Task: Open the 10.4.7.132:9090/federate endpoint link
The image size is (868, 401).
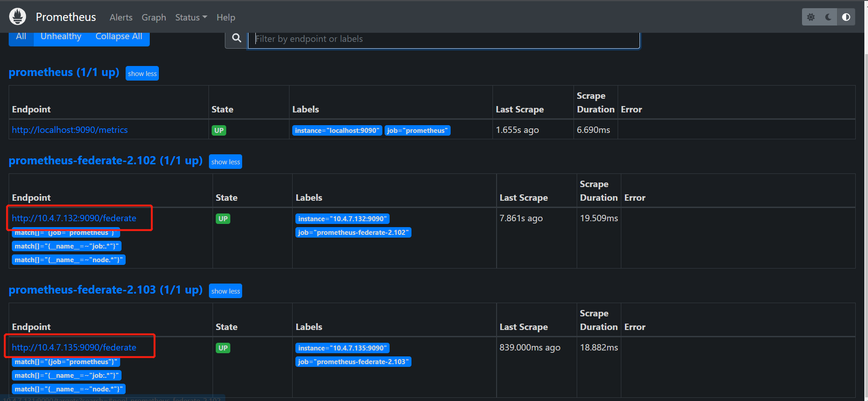Action: 74,218
